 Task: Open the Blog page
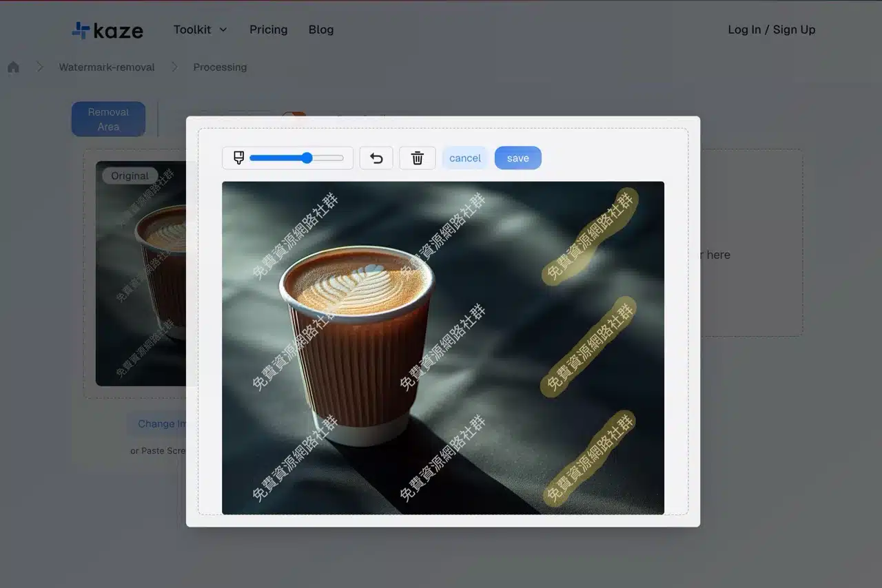point(321,30)
